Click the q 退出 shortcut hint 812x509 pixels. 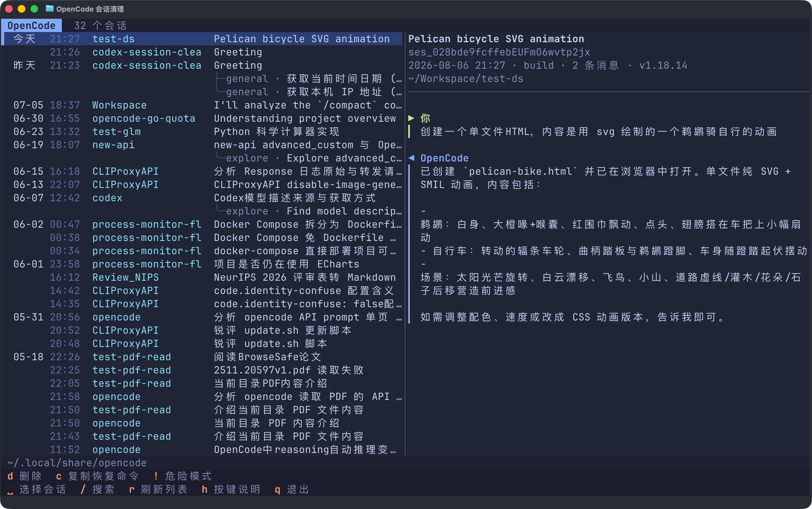[x=292, y=490]
